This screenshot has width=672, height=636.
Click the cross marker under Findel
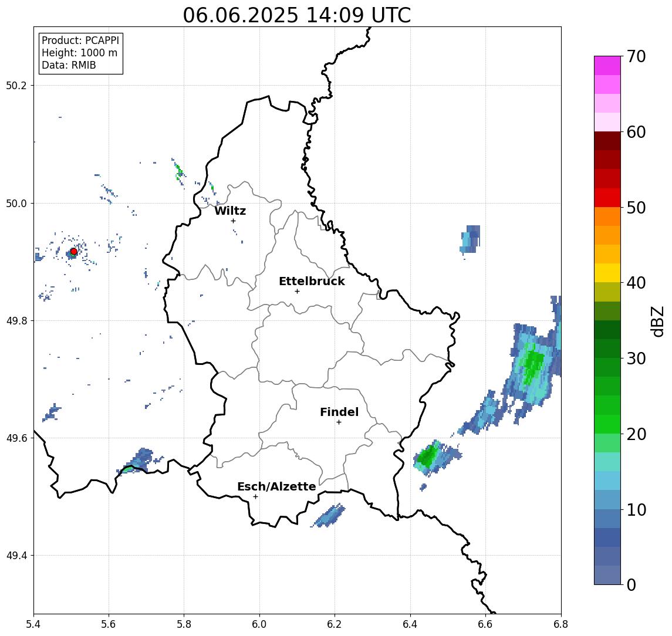[339, 422]
